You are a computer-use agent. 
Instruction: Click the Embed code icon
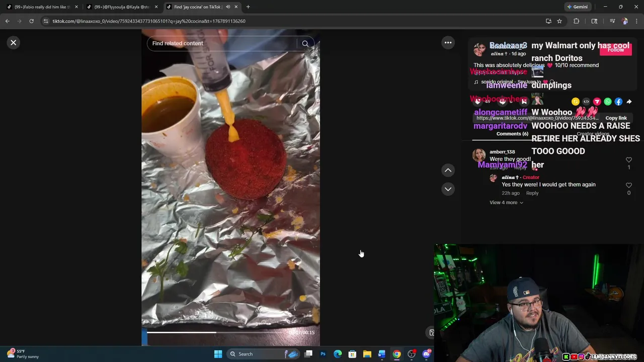pos(586,102)
